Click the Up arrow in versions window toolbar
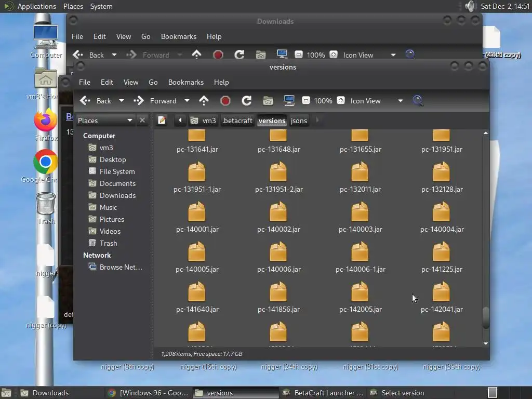The width and height of the screenshot is (532, 399). 204,101
